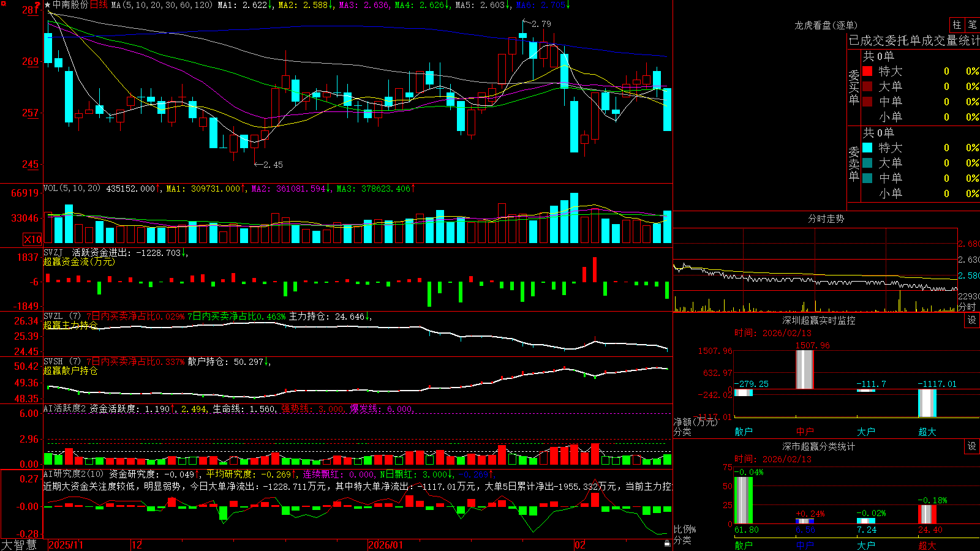This screenshot has width=980, height=551.
Task: Open 设 settings for 深圳超赢实时监控
Action: 972,320
